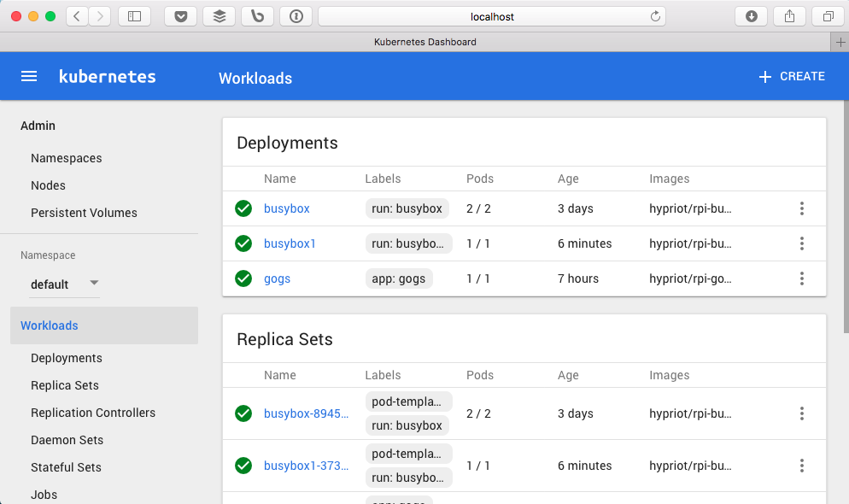The width and height of the screenshot is (849, 504).
Task: Click '7 hours' age of gogs
Action: click(578, 278)
